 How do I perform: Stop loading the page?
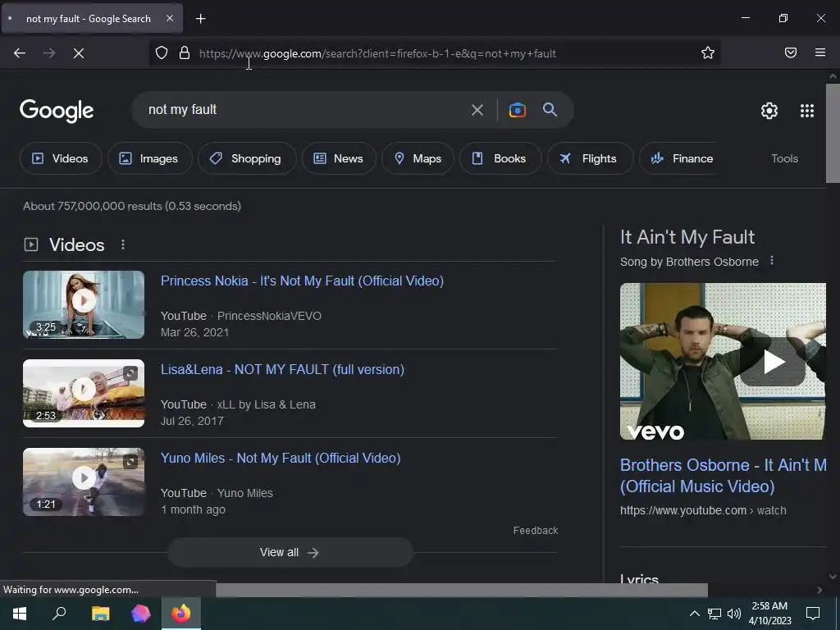point(79,53)
